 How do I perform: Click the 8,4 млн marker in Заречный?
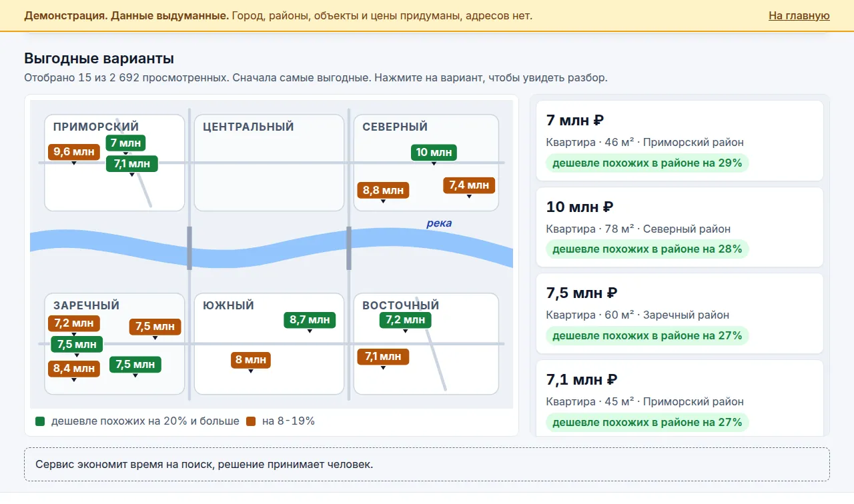(x=73, y=369)
